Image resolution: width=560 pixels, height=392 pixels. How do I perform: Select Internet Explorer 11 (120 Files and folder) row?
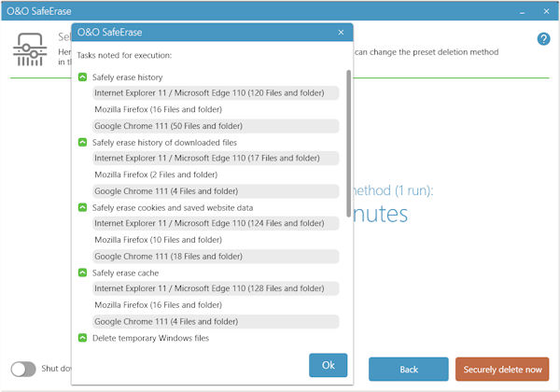click(216, 93)
